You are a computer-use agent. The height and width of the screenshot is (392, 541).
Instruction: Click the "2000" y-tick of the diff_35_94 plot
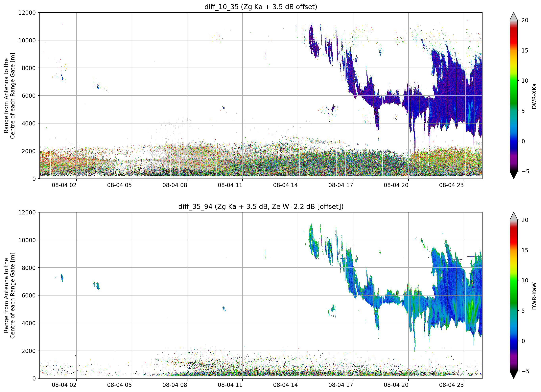coord(29,351)
